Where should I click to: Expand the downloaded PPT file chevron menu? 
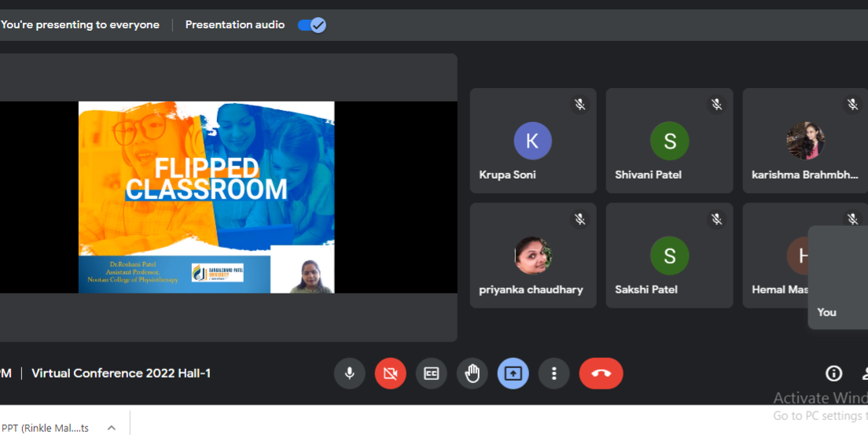point(112,428)
